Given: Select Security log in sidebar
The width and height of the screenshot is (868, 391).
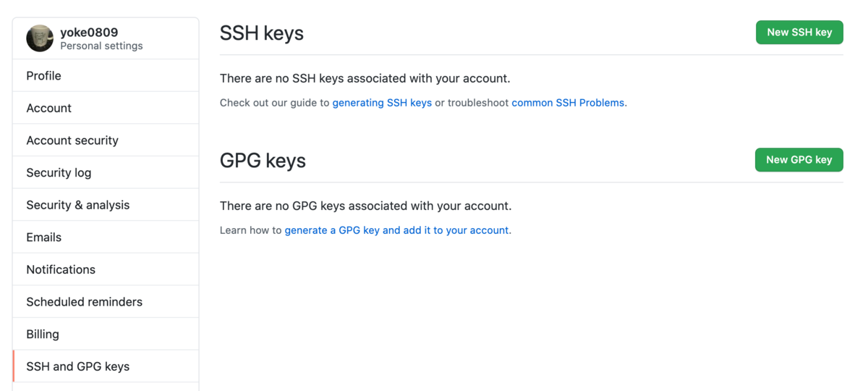Looking at the screenshot, I should [x=59, y=172].
